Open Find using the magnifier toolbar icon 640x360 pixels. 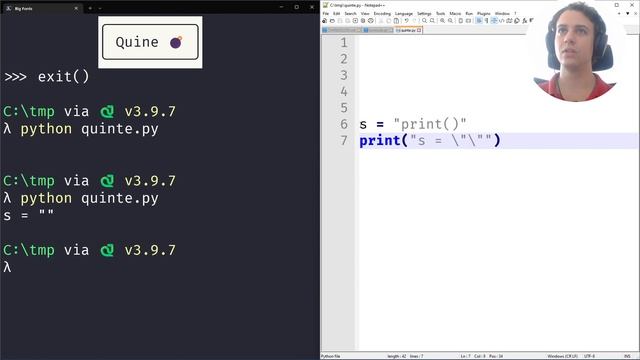tap(424, 21)
